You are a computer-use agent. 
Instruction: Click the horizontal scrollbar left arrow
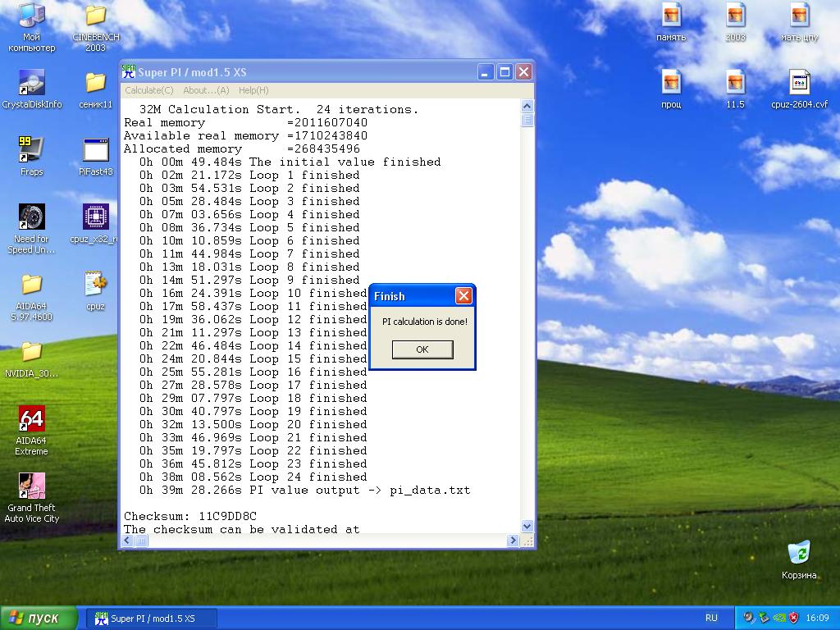[x=127, y=541]
